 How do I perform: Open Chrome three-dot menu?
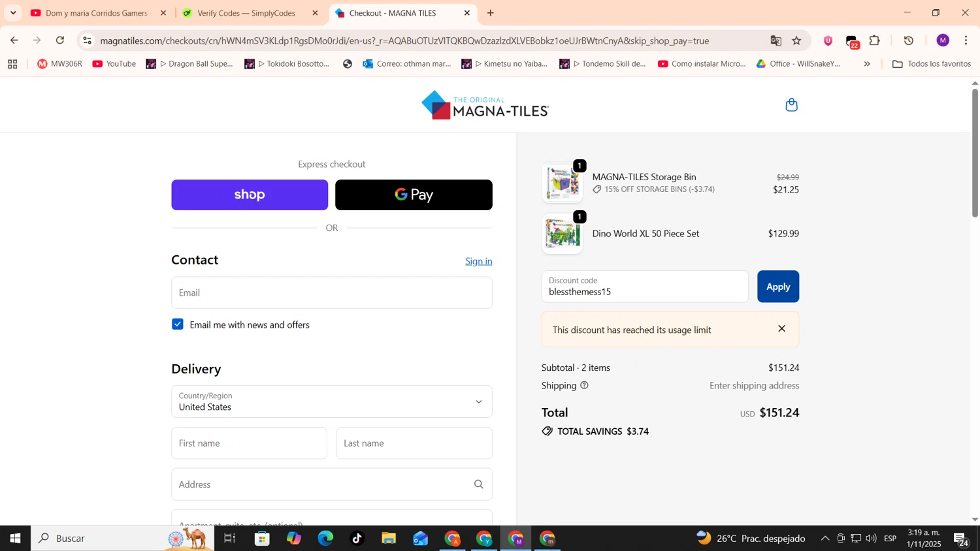[x=966, y=40]
